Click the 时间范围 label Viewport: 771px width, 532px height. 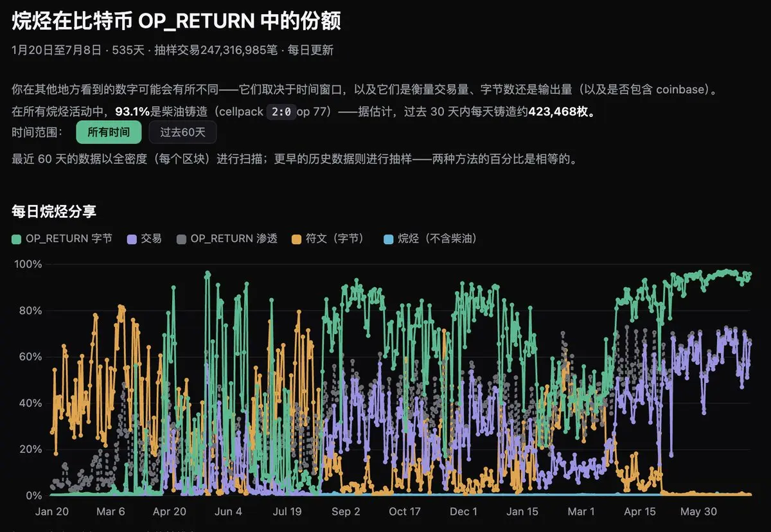pos(37,132)
